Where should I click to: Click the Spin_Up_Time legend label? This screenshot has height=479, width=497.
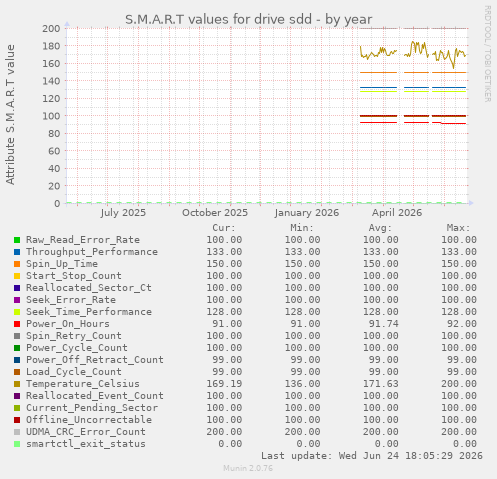point(62,264)
